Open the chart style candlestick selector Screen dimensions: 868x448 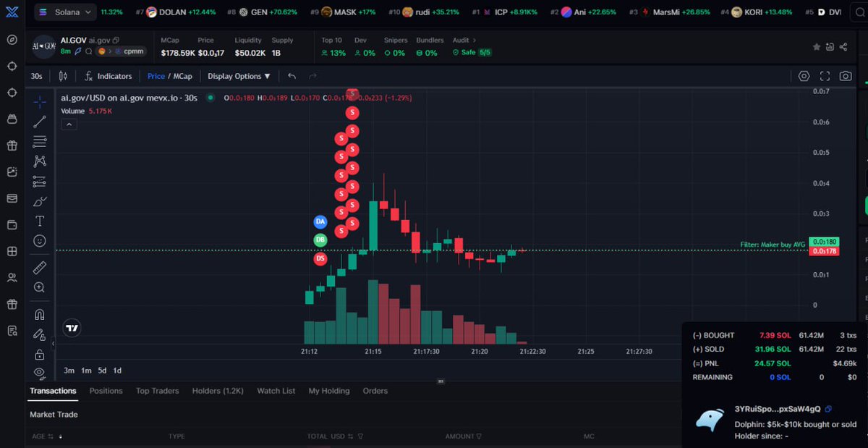click(x=63, y=76)
